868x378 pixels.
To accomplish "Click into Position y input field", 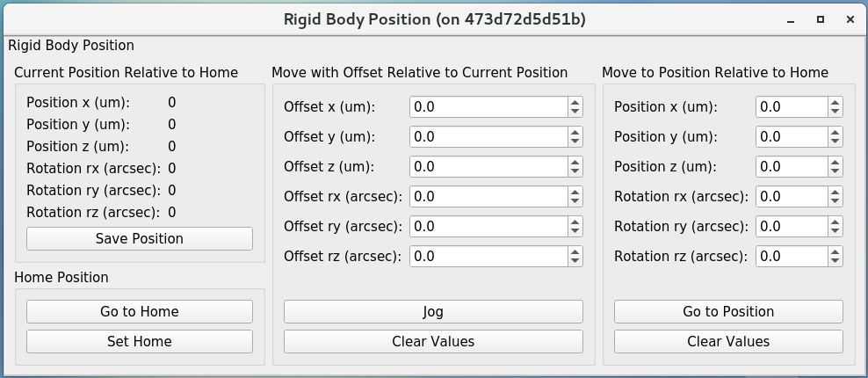I will [x=791, y=136].
